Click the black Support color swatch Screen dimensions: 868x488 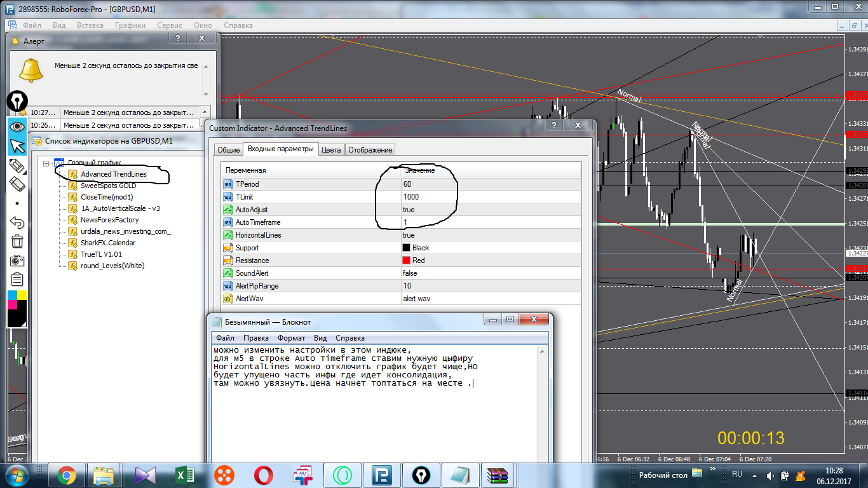pos(406,248)
